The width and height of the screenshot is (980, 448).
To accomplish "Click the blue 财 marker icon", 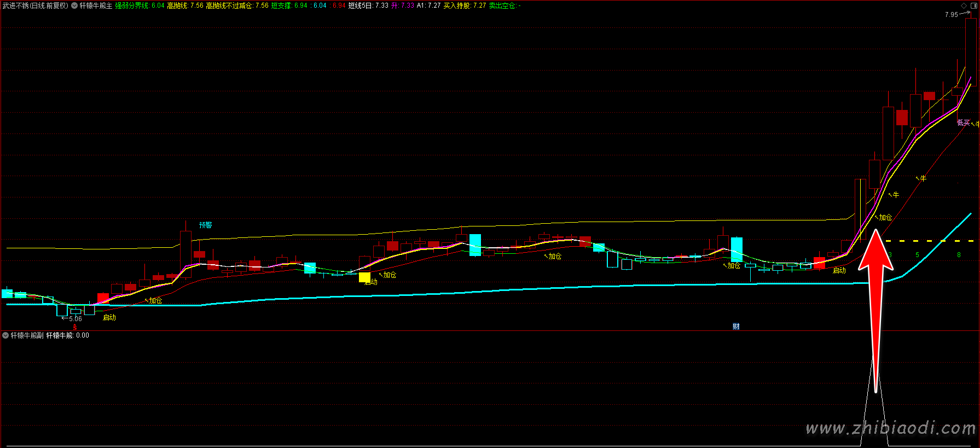I will coord(736,327).
